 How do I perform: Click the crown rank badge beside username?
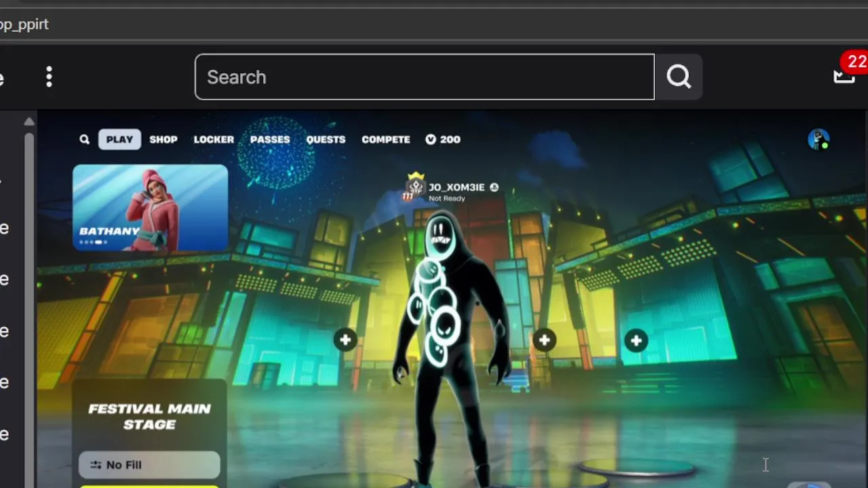pos(415,186)
